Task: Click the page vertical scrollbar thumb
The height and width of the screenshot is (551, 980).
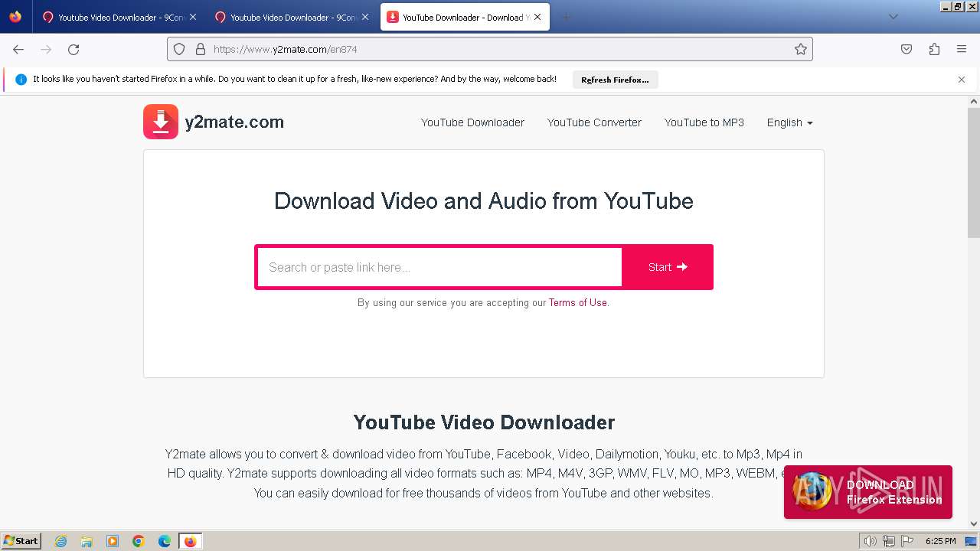Action: click(x=974, y=173)
